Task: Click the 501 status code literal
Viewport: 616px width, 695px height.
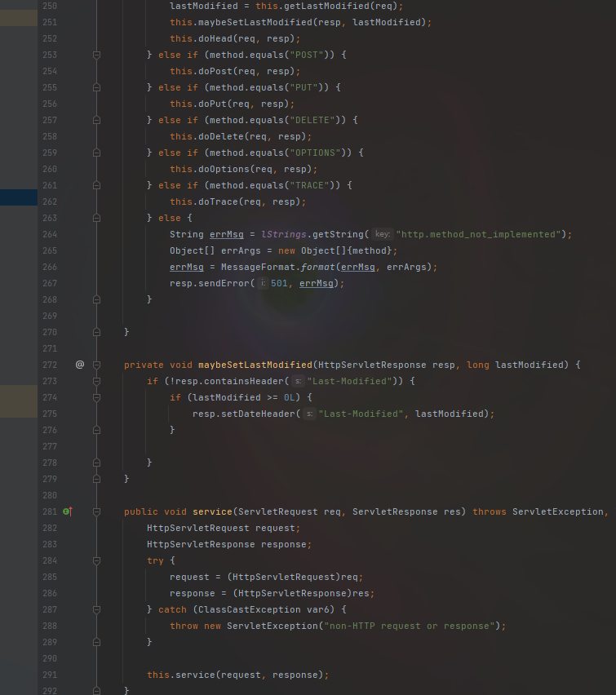Action: (279, 283)
